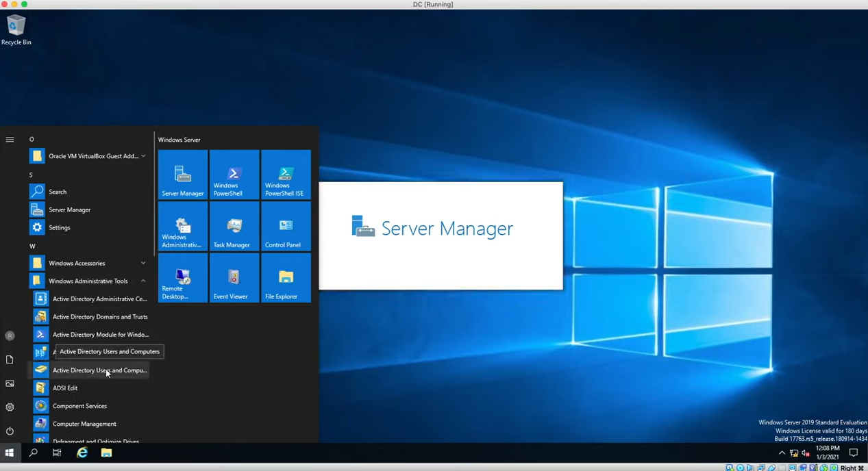
Task: Open the Action Center notification icon
Action: coord(854,453)
